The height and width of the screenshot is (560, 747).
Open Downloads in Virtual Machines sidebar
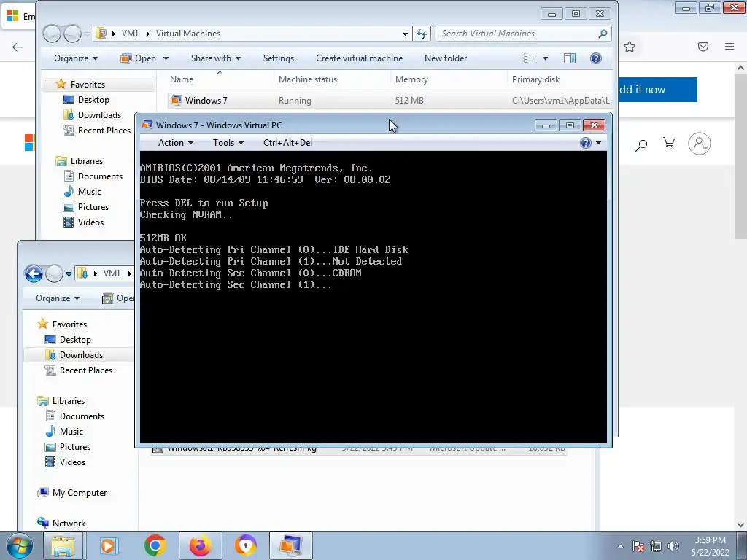[x=99, y=114]
